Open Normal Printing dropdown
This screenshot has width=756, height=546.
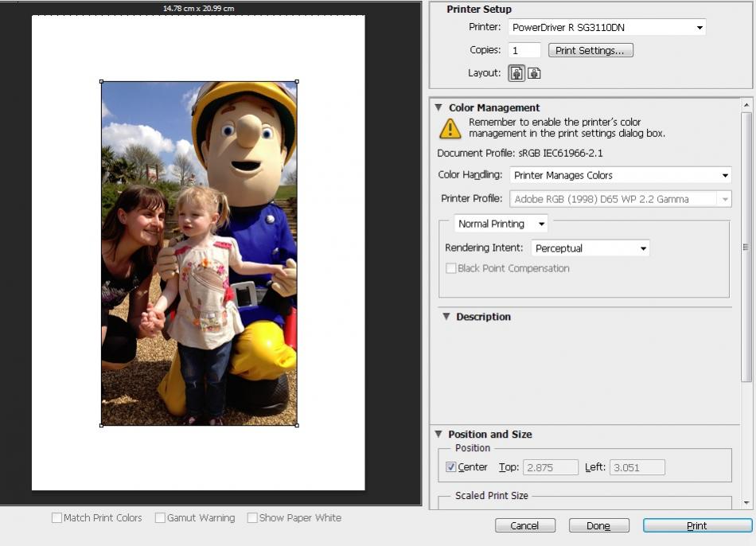tap(501, 224)
